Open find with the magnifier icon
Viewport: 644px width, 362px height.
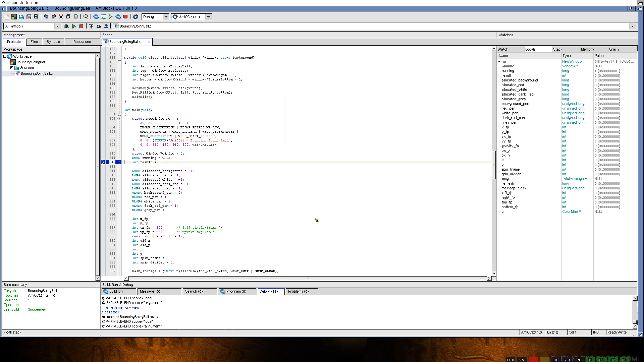[x=86, y=17]
